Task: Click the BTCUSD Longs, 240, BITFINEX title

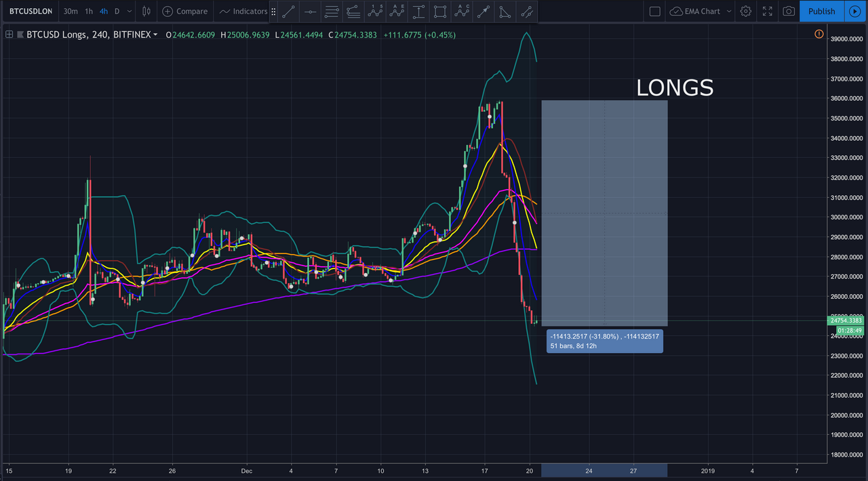Action: 88,35
